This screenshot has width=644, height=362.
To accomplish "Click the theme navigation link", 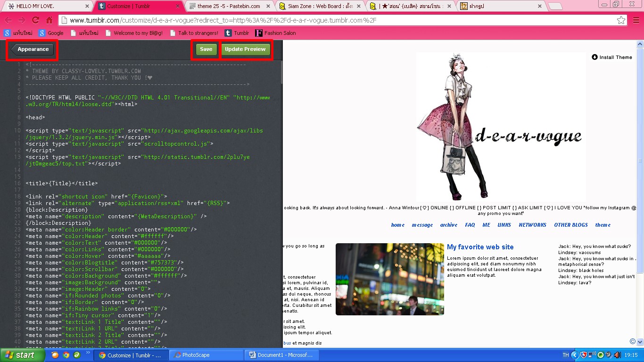I will [x=603, y=225].
